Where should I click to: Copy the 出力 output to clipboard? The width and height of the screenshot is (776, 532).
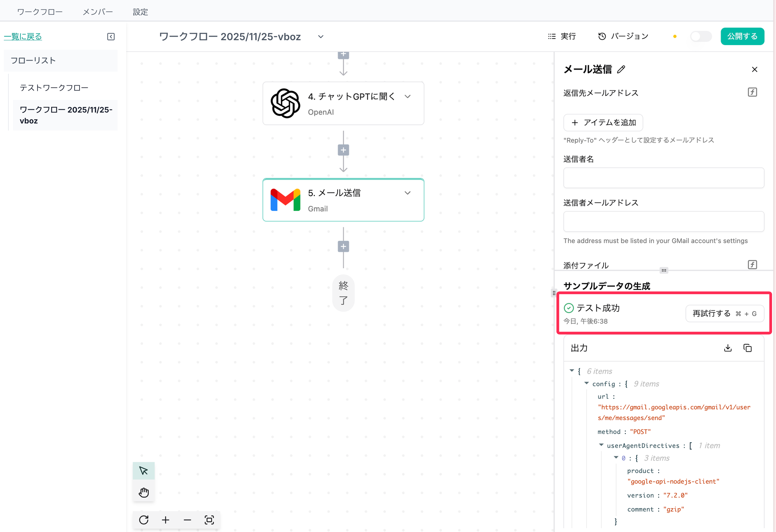pyautogui.click(x=748, y=348)
